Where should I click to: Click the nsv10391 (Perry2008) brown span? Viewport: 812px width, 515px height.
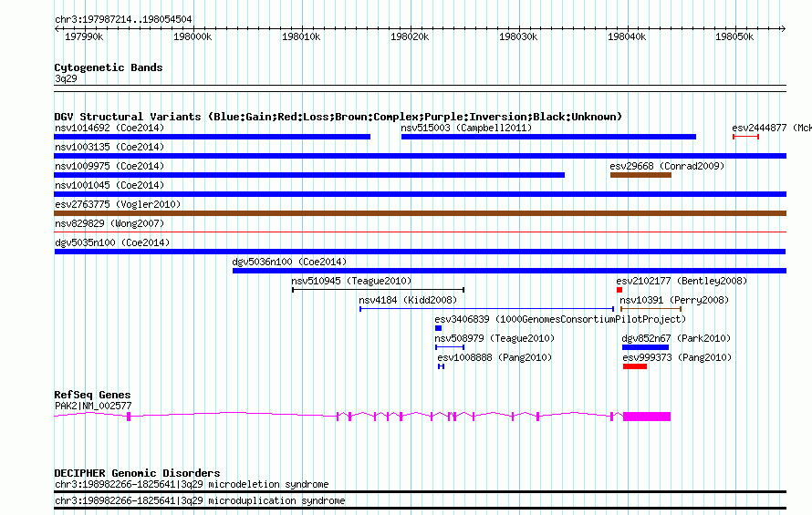point(651,309)
